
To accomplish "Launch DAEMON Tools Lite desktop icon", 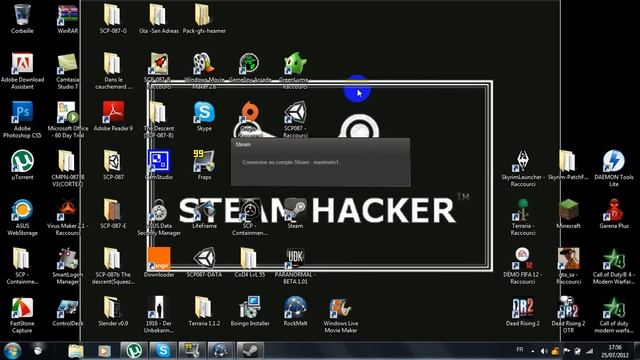I will [614, 168].
